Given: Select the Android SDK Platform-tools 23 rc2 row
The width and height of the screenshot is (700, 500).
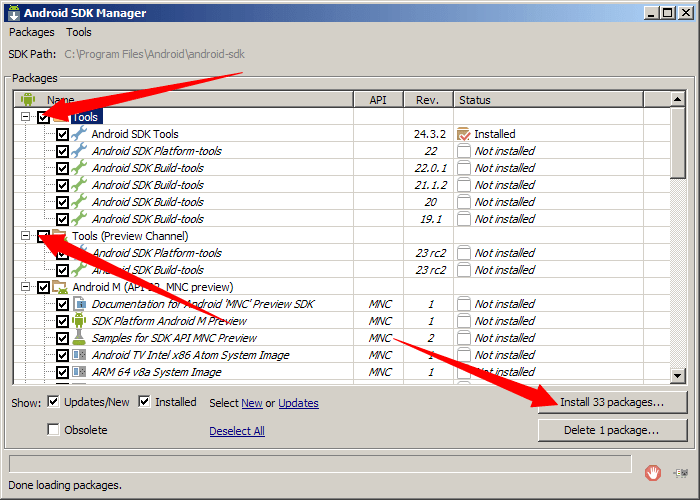Looking at the screenshot, I should pyautogui.click(x=342, y=253).
